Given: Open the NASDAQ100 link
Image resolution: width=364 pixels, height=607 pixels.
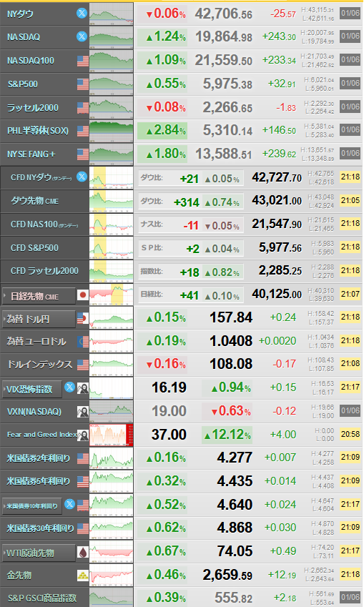Looking at the screenshot, I should point(31,61).
